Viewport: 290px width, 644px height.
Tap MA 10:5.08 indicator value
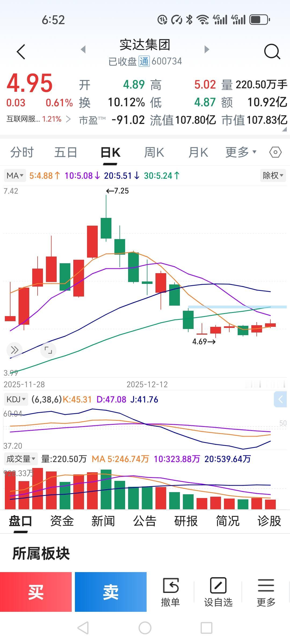(x=82, y=176)
